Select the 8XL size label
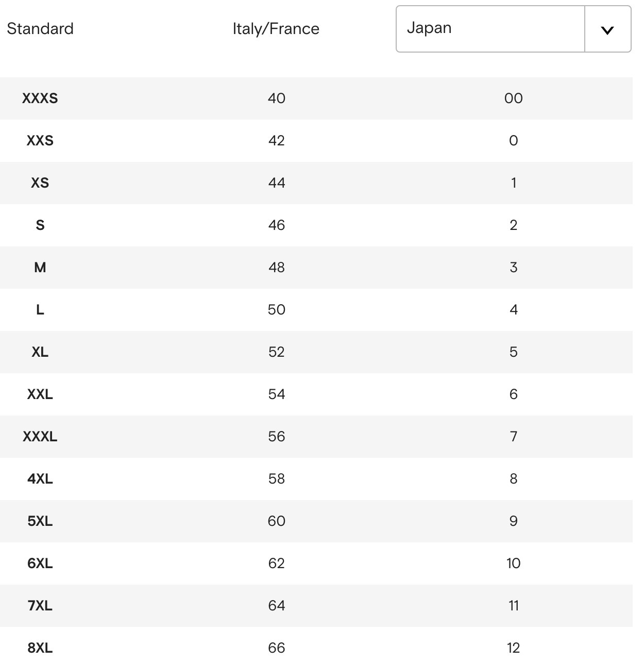The height and width of the screenshot is (663, 644). [40, 648]
